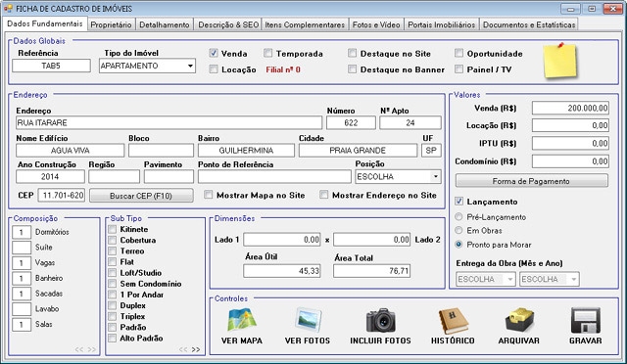Show next Sub Tipo page arrow
This screenshot has width=627, height=364.
(x=196, y=349)
